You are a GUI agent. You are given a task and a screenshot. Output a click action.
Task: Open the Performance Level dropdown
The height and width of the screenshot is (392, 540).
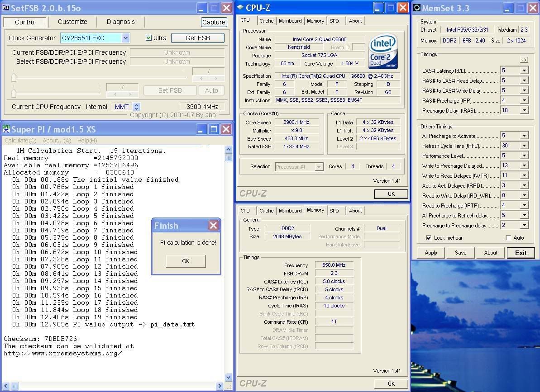(x=524, y=156)
